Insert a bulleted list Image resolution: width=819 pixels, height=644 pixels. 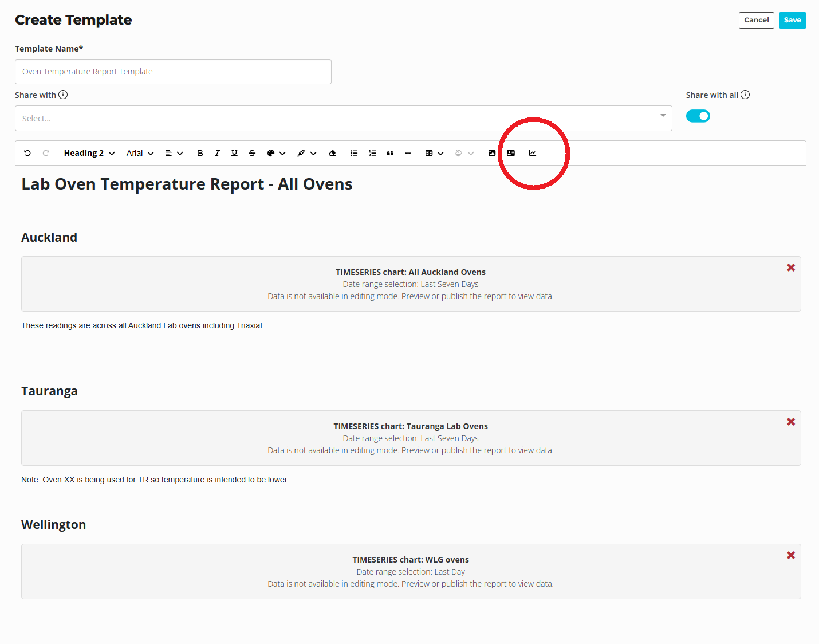(x=354, y=153)
